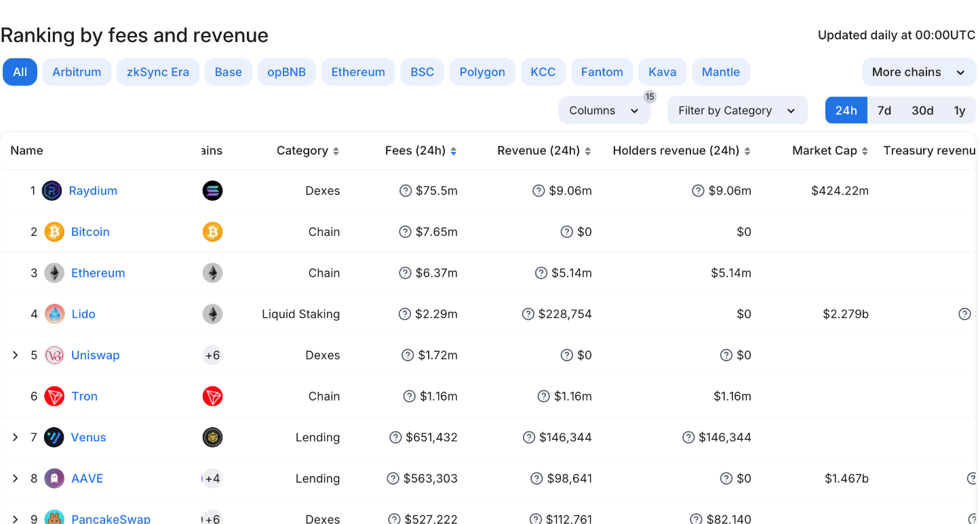Open the PancakeSwap protocol link
This screenshot has height=524, width=980.
[x=111, y=519]
